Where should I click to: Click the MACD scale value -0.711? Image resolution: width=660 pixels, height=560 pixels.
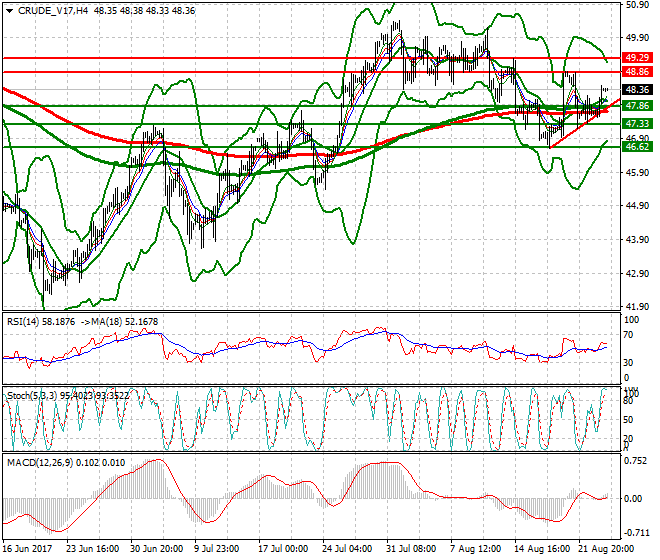pyautogui.click(x=636, y=533)
